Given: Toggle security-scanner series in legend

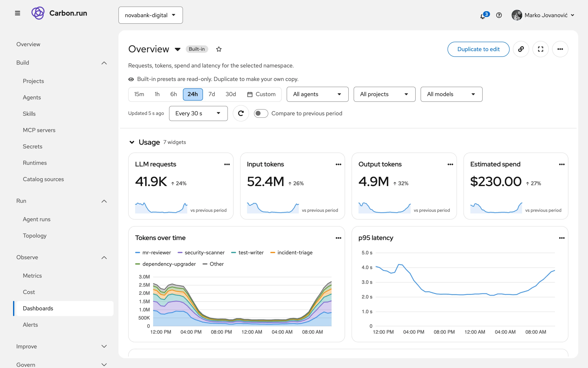Looking at the screenshot, I should pyautogui.click(x=201, y=253).
